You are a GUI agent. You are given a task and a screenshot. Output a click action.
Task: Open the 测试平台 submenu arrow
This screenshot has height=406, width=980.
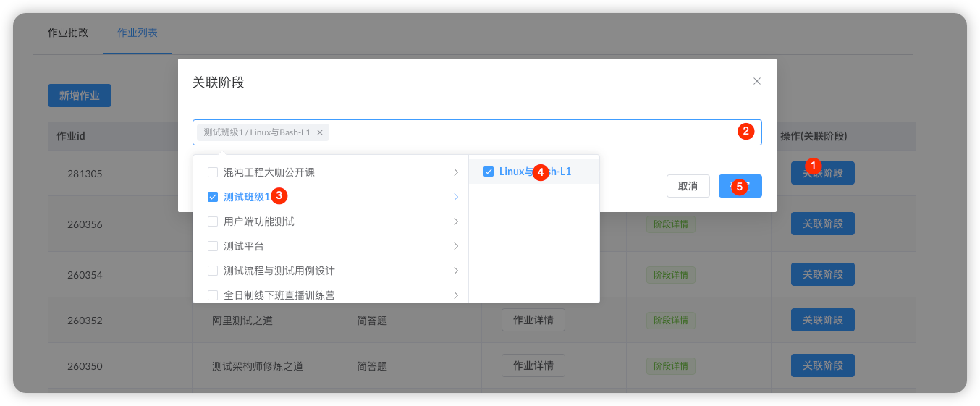coord(455,246)
